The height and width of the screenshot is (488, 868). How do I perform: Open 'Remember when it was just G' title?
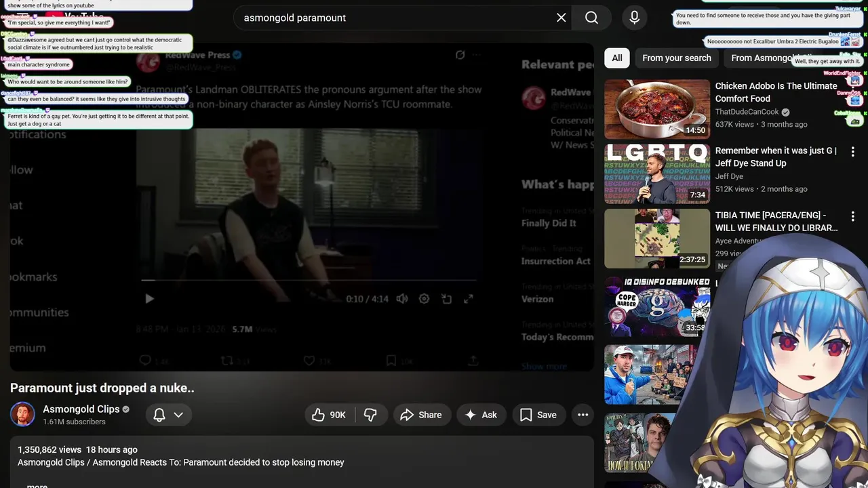pos(776,157)
